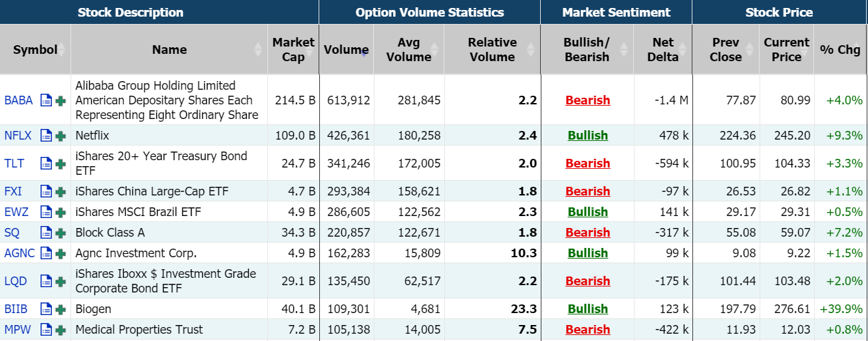Open the BIIB ticker symbol link
This screenshot has height=341, width=868.
coord(17,309)
